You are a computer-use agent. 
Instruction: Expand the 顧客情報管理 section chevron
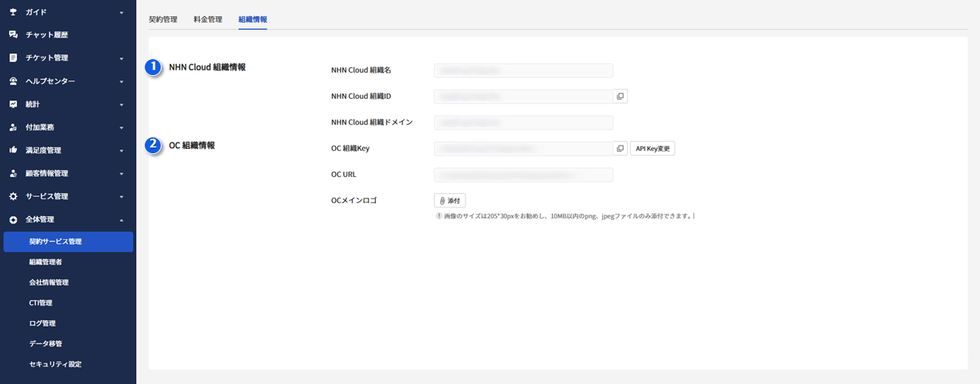122,174
